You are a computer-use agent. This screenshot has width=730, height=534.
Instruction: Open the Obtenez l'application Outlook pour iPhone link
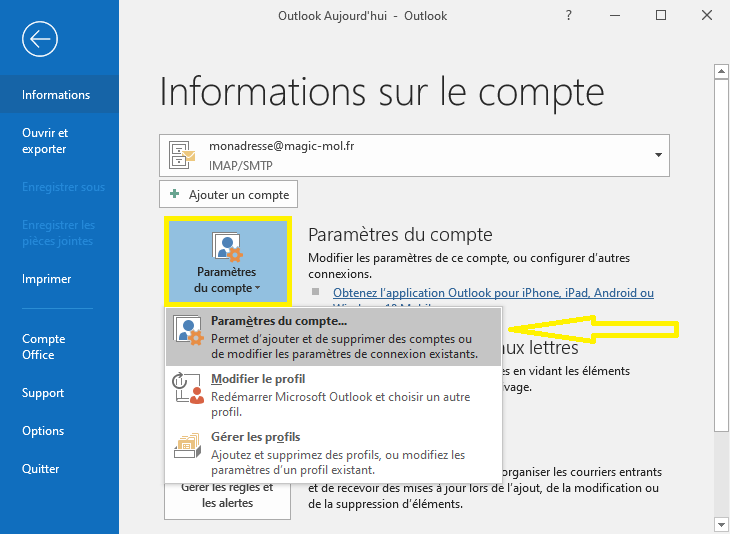pyautogui.click(x=493, y=293)
